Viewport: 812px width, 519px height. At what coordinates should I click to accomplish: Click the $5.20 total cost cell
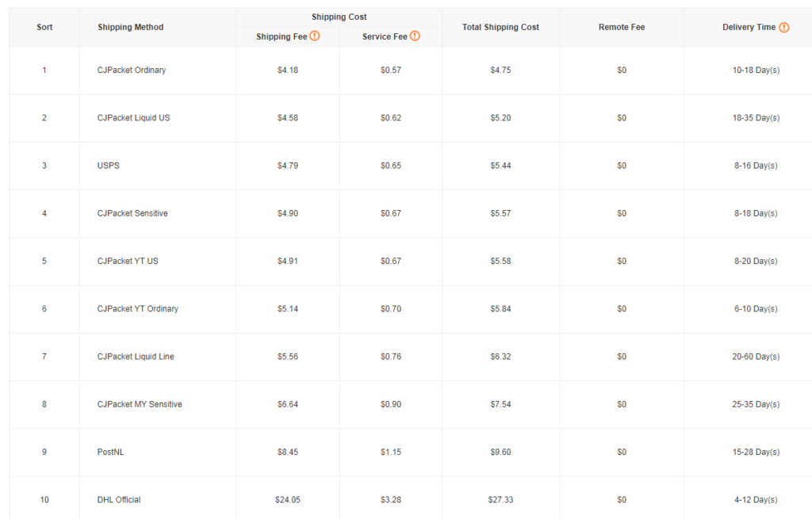coord(501,117)
